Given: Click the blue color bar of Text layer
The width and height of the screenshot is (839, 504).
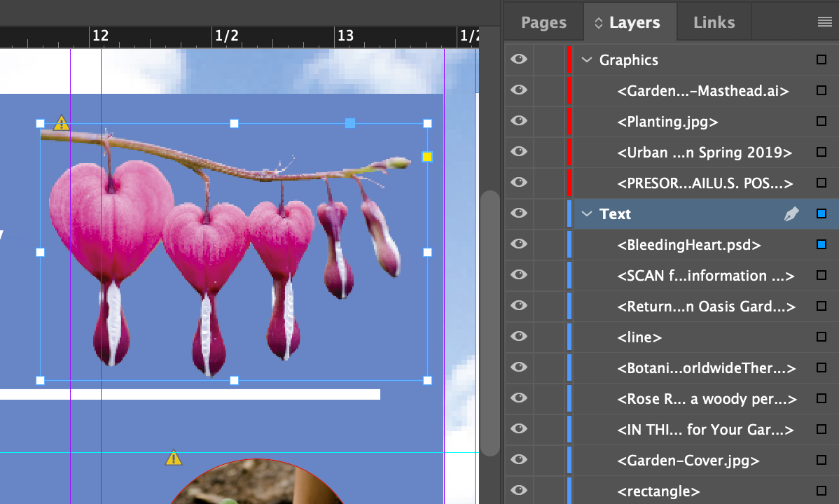Looking at the screenshot, I should coord(569,213).
